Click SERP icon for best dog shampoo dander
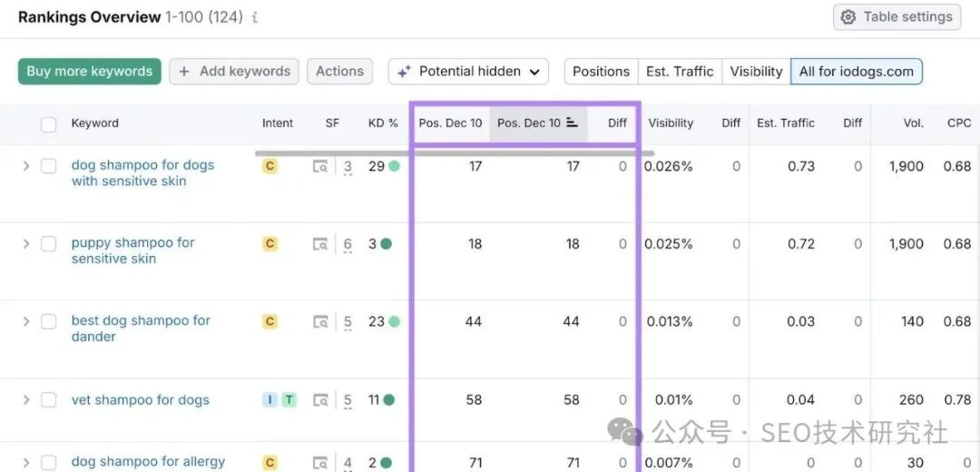 [x=320, y=322]
